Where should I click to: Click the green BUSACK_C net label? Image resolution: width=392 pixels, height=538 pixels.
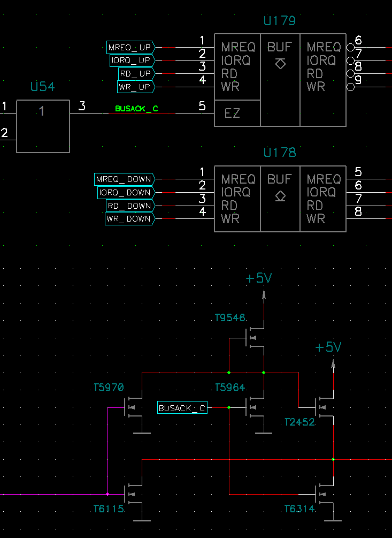coord(137,109)
